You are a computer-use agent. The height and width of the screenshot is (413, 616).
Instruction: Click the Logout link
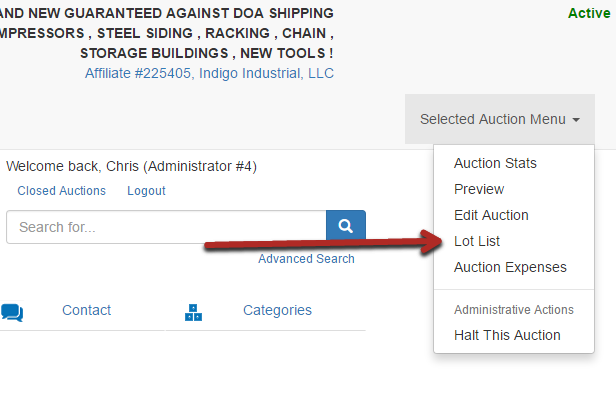pos(146,191)
